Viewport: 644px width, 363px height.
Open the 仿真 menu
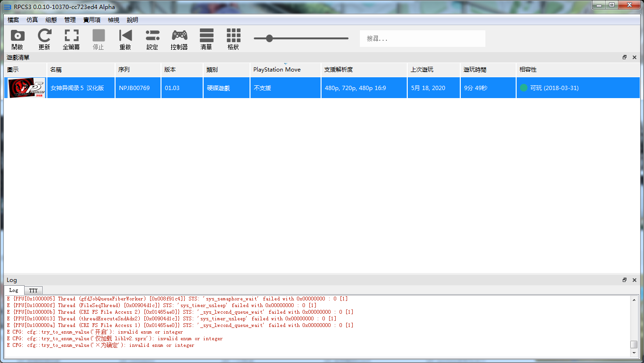tap(32, 20)
